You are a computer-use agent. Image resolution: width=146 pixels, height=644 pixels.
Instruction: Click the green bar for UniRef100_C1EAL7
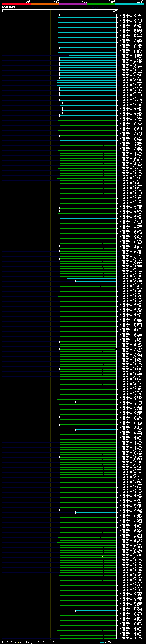click(x=87, y=349)
